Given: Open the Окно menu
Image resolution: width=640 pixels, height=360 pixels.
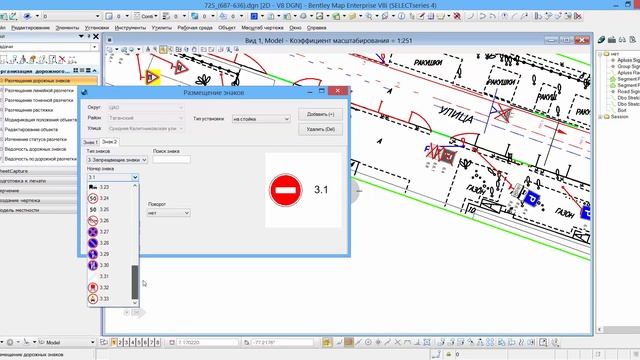Looking at the screenshot, I should pos(295,28).
